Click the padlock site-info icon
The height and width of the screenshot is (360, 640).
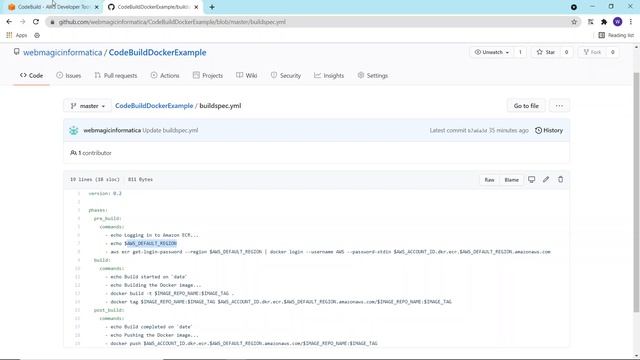point(52,22)
